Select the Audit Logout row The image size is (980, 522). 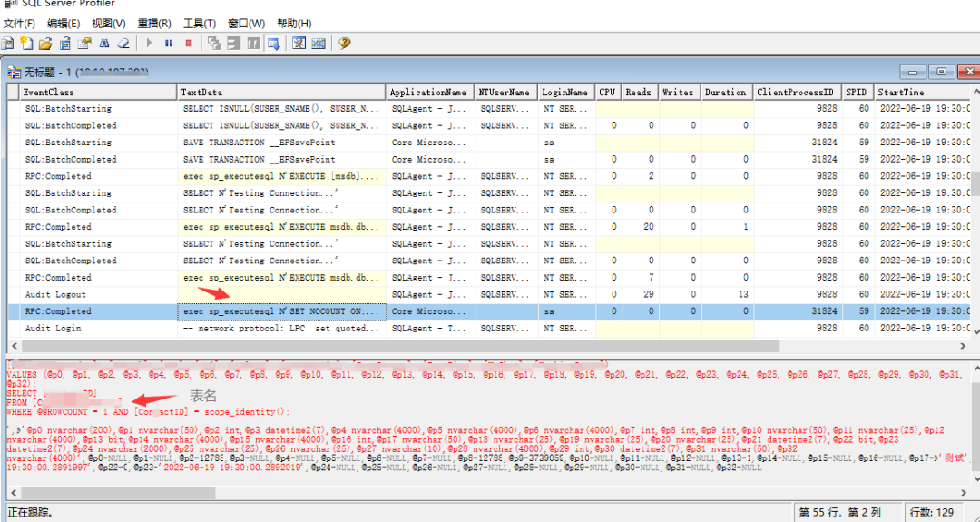[489, 294]
